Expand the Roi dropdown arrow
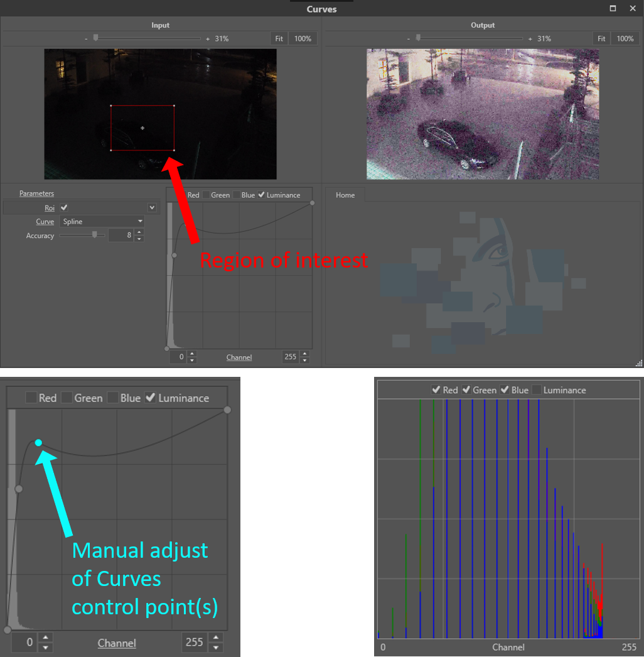 tap(151, 208)
